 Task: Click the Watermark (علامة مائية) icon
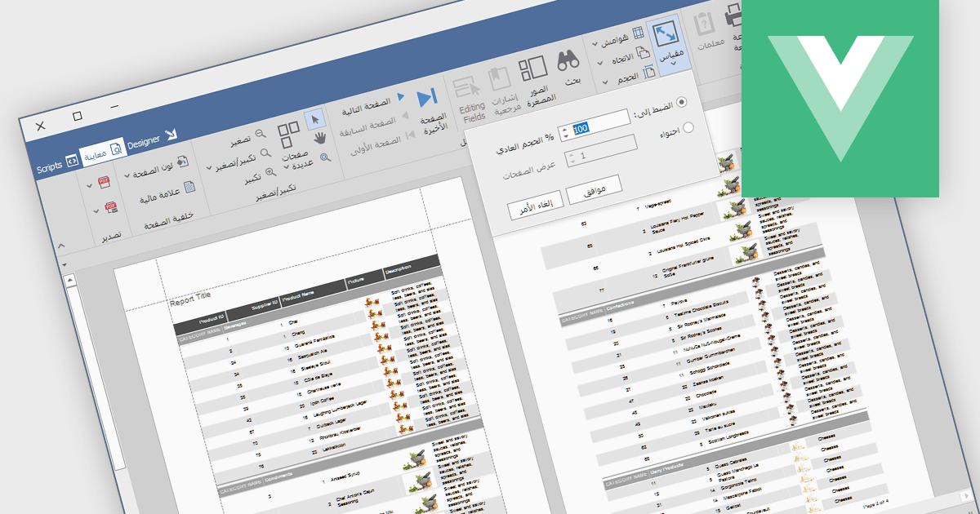click(189, 188)
